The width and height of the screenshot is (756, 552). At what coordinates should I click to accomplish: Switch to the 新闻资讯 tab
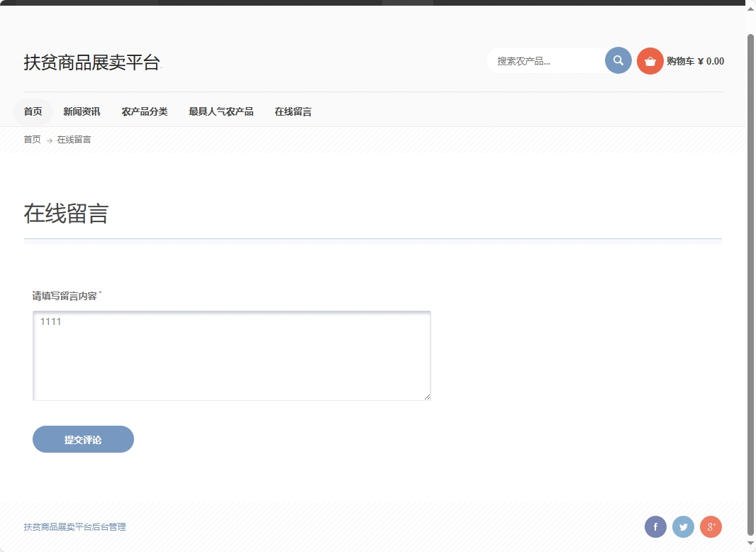coord(81,111)
